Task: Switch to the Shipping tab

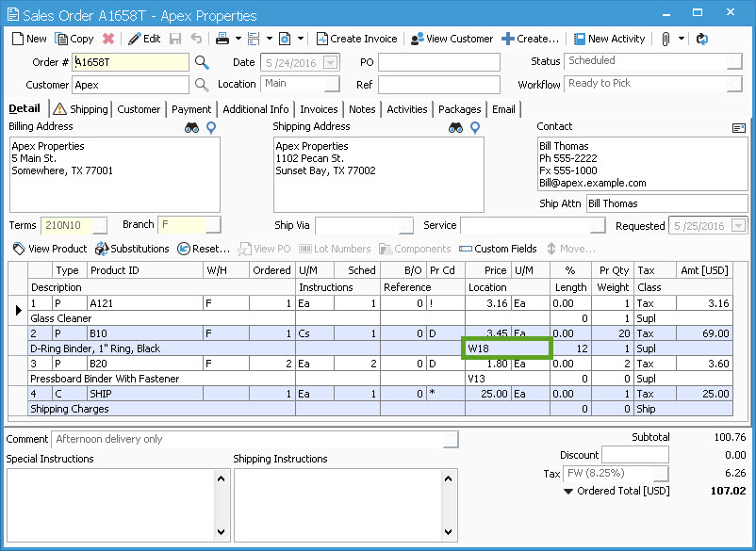Action: click(81, 109)
